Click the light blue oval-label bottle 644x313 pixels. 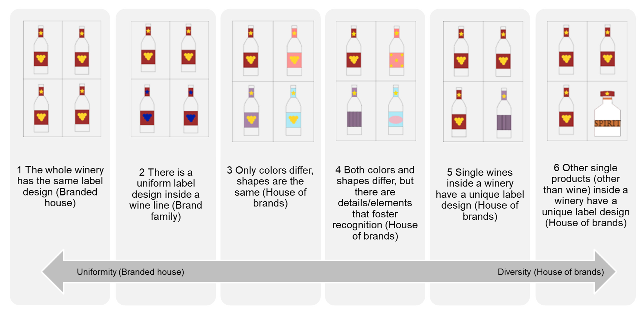coord(395,111)
